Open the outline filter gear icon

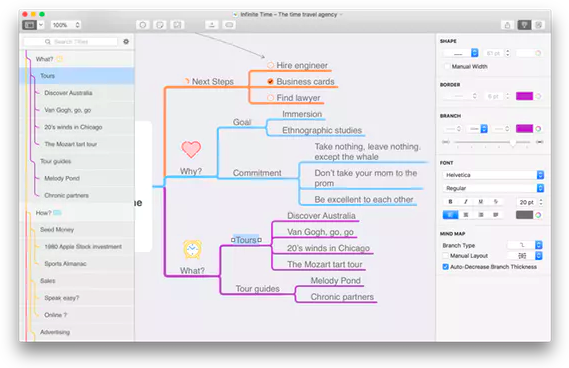(126, 42)
